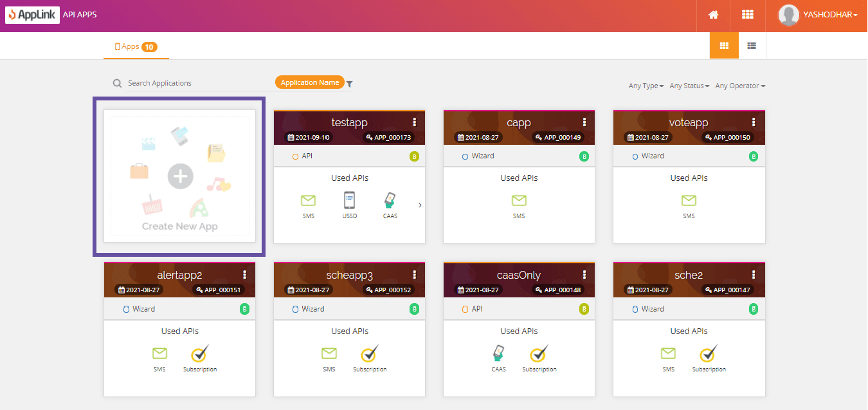
Task: Click the API APPS header text
Action: click(80, 15)
